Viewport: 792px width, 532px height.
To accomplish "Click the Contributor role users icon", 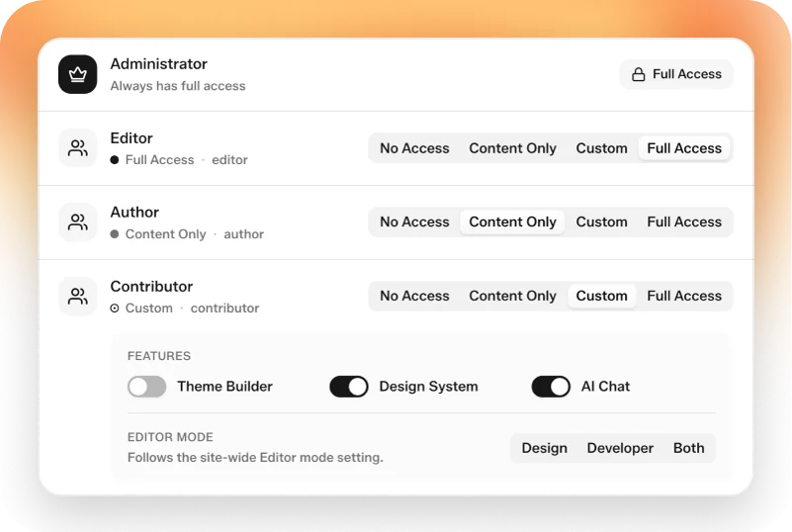I will 77,296.
